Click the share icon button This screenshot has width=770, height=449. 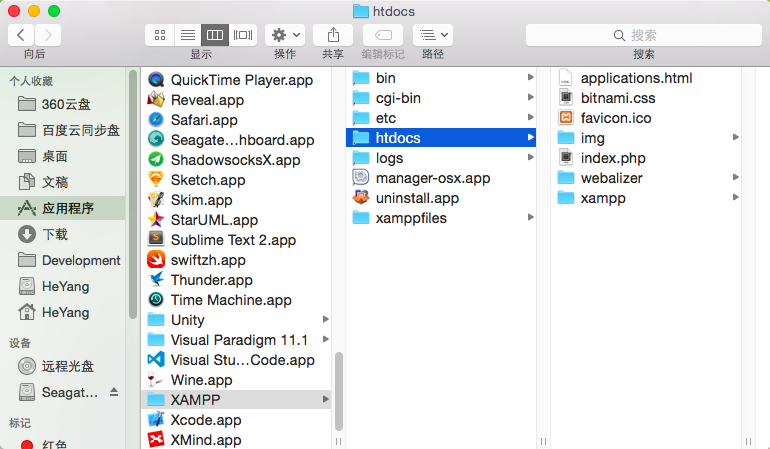333,35
